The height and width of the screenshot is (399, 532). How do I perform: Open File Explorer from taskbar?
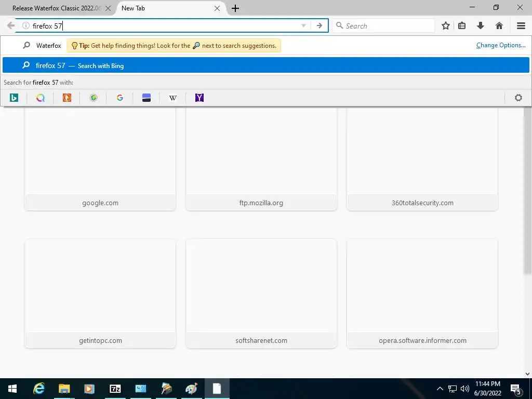coord(64,389)
